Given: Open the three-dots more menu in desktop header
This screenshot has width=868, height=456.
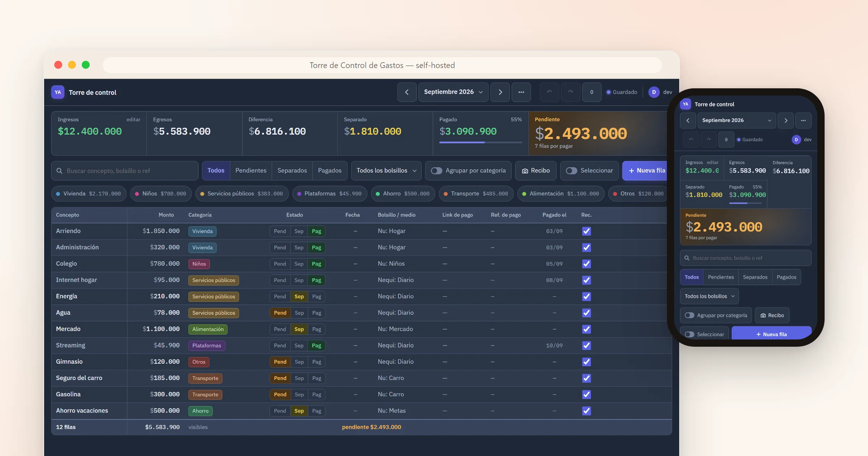Looking at the screenshot, I should tap(521, 92).
